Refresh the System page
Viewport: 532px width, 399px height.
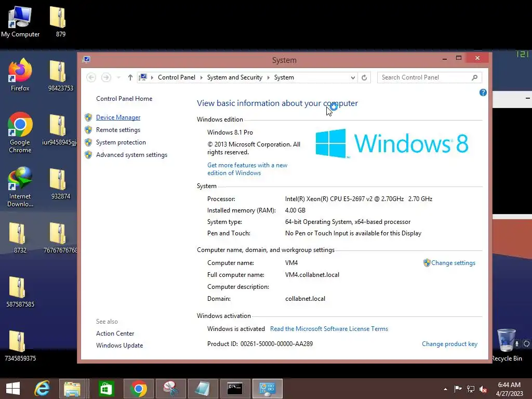tap(364, 77)
